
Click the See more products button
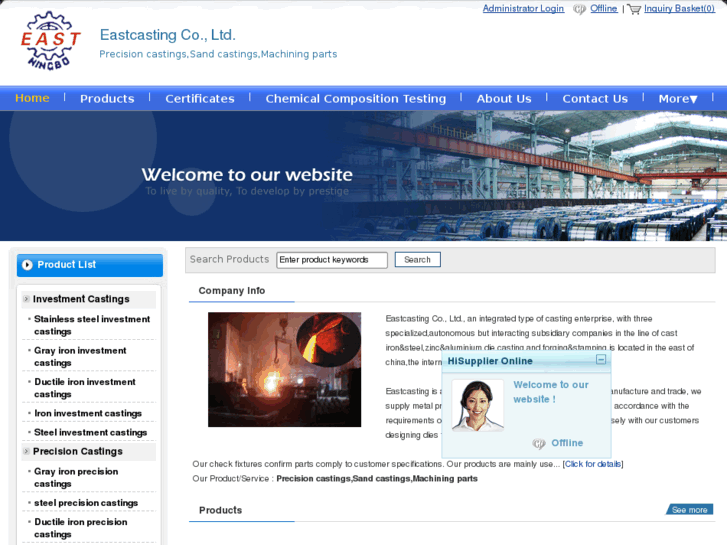click(689, 509)
